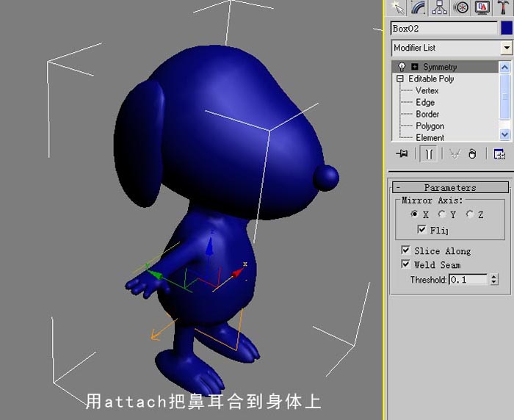The image size is (514, 420).
Task: Open Configure Modifier Sets icon
Action: [499, 153]
